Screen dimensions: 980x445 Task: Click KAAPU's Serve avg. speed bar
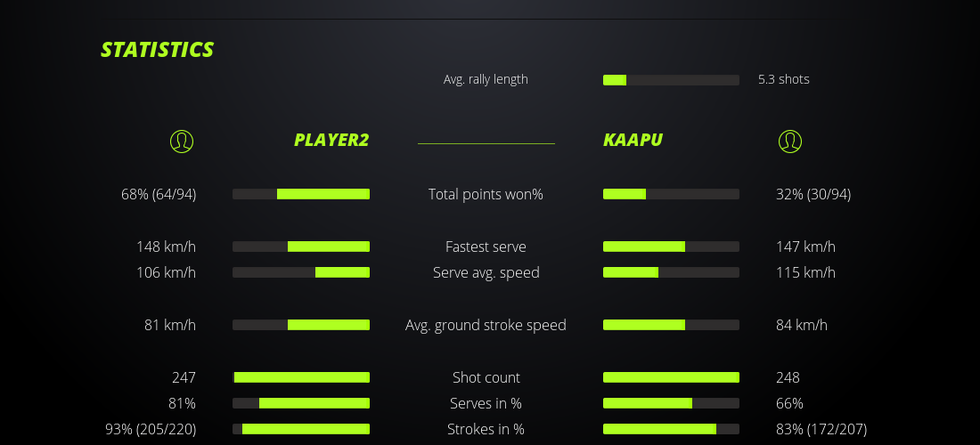tap(671, 272)
